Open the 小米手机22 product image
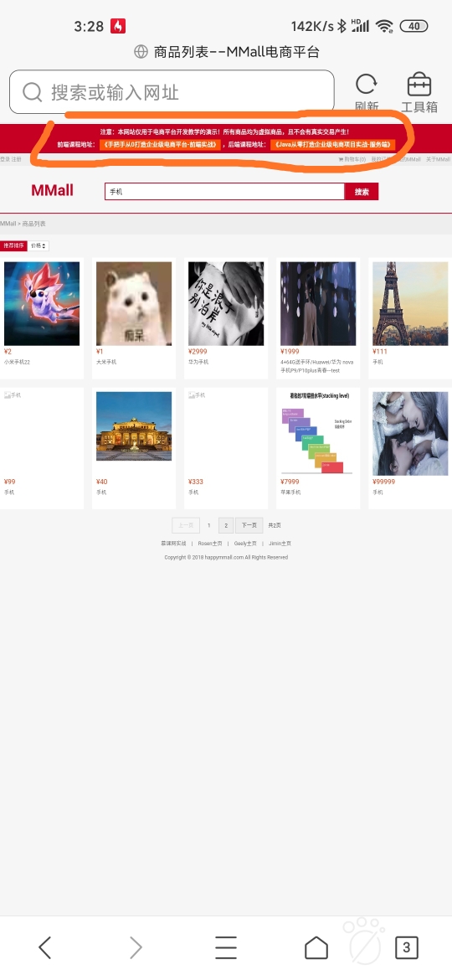The height and width of the screenshot is (980, 452). [x=42, y=304]
